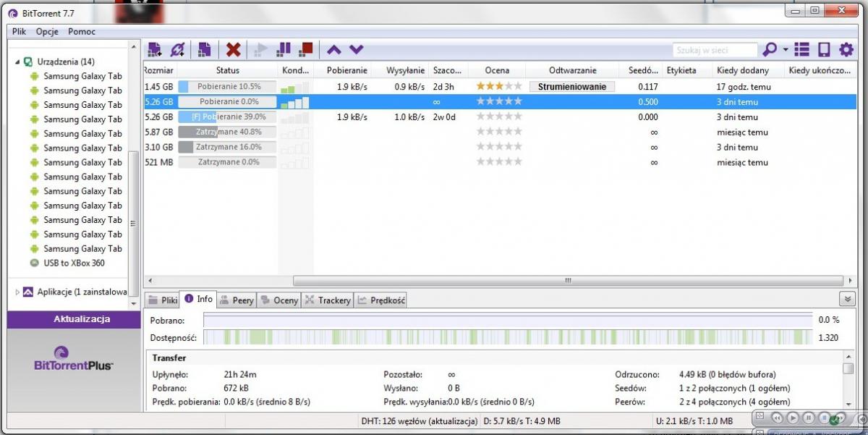Move the torrent down in the queue
The height and width of the screenshot is (435, 868).
click(x=356, y=50)
